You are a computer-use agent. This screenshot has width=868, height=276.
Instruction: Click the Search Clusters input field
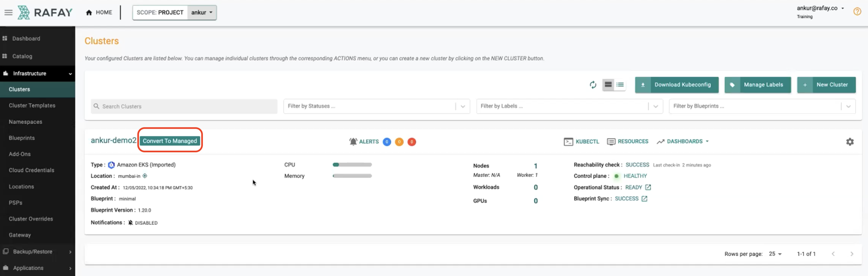[x=184, y=106]
